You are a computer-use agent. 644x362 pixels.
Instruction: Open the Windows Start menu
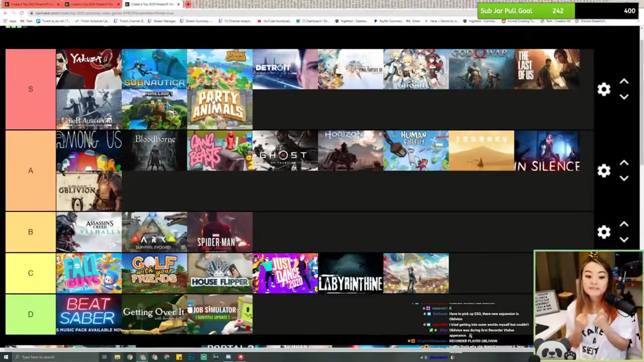(7, 357)
